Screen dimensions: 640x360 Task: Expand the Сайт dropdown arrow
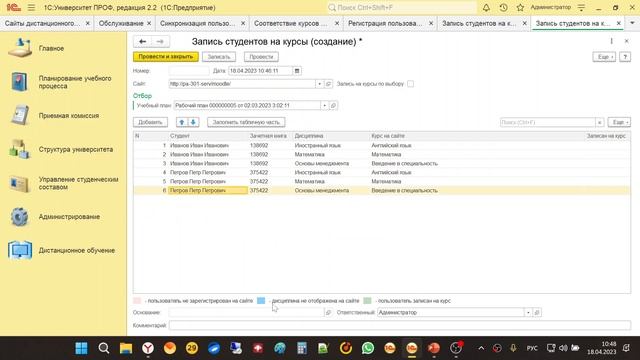tap(320, 84)
